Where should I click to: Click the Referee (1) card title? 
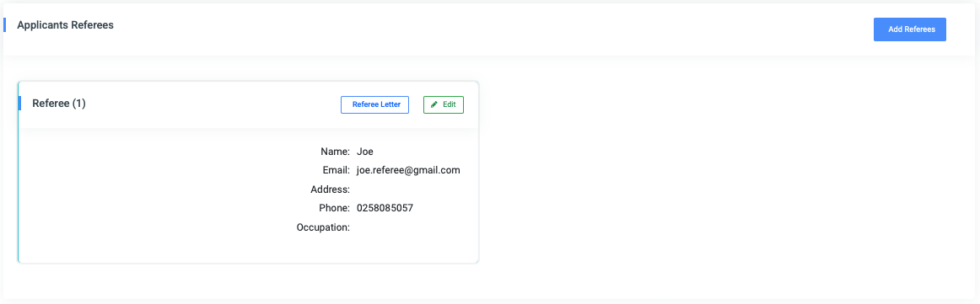point(59,104)
